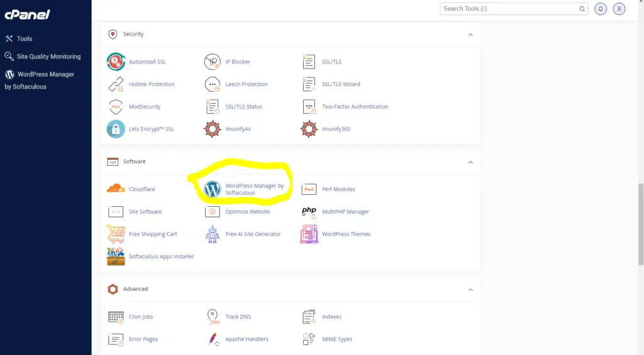Open the SSL/TLS document icon

pyautogui.click(x=309, y=62)
